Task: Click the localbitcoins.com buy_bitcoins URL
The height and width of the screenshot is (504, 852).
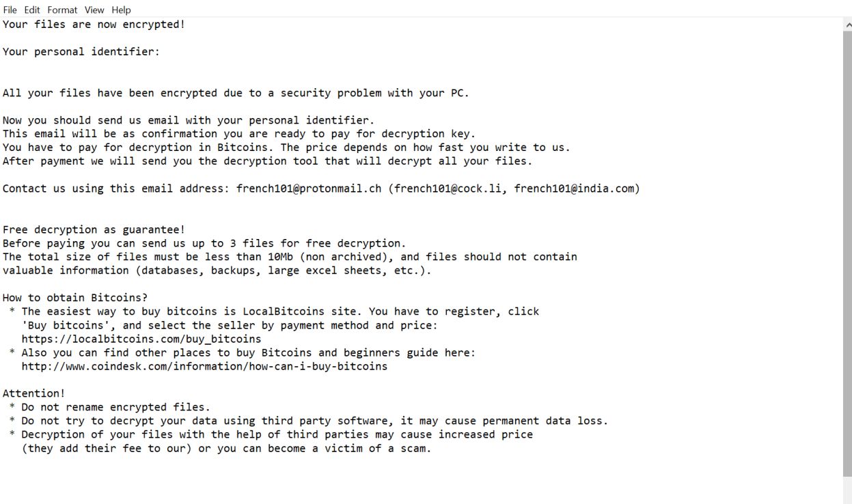Action: click(x=141, y=339)
